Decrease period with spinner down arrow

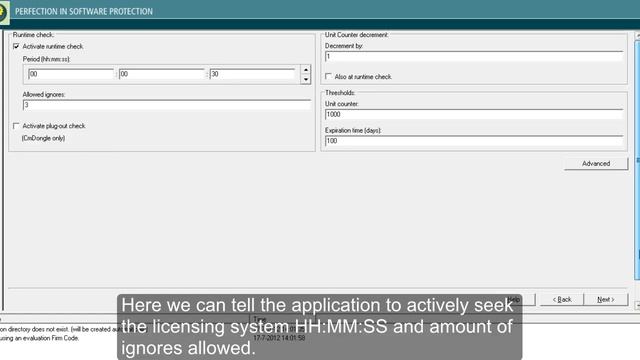306,79
